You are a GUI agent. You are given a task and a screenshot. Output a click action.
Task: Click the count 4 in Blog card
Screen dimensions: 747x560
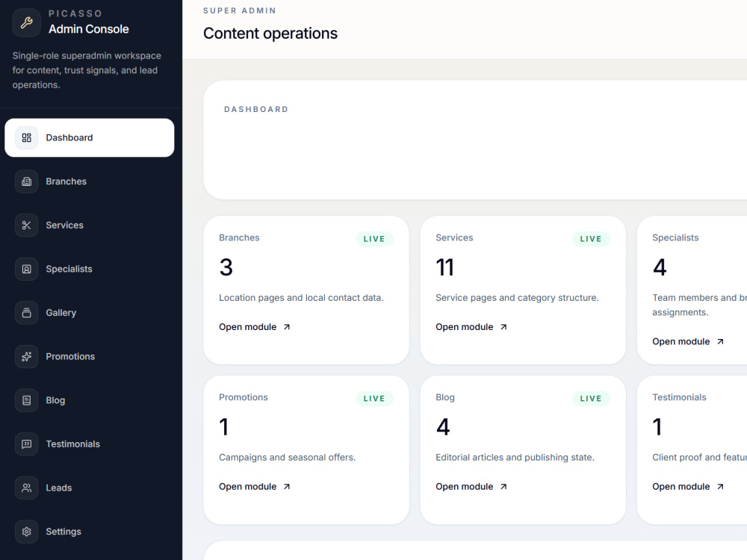click(443, 426)
